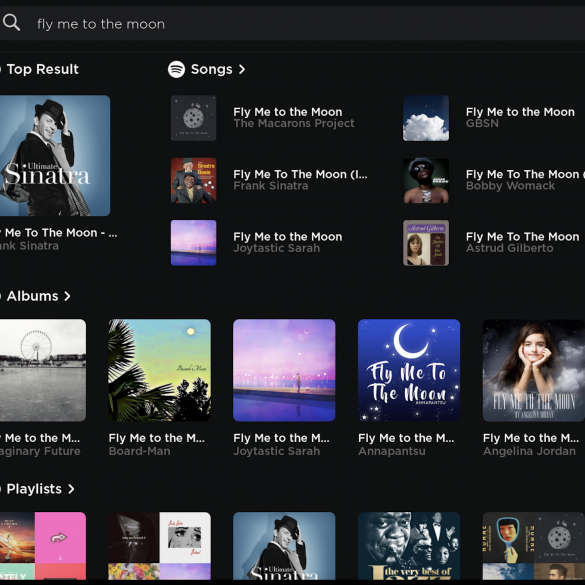Screen dimensions: 585x585
Task: Open the playlist with the blue mirror collage cover
Action: point(534,546)
